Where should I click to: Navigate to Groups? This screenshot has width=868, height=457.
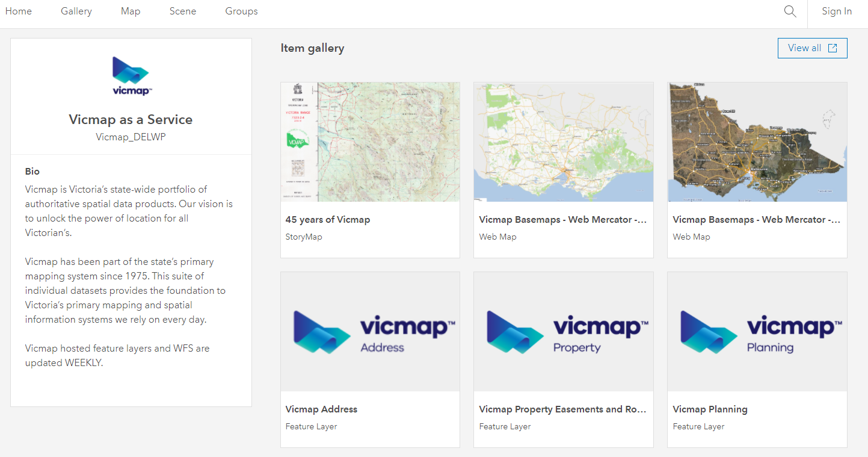point(241,11)
